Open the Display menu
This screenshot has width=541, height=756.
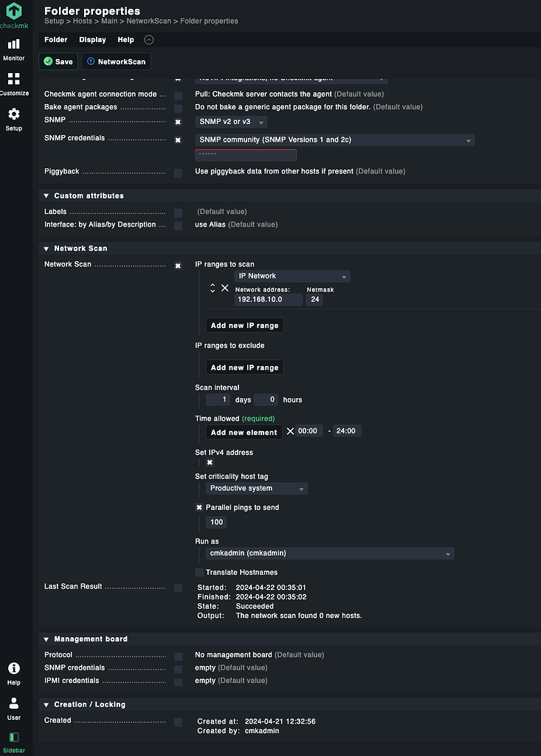92,40
